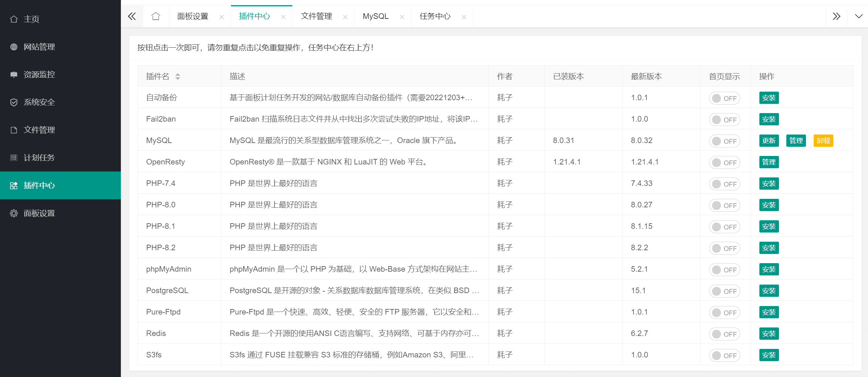Select 网站管理 in the sidebar

[x=39, y=47]
